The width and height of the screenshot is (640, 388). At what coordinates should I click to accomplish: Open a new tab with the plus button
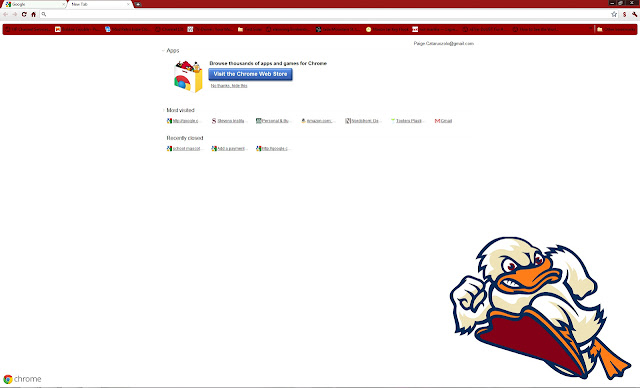138,4
